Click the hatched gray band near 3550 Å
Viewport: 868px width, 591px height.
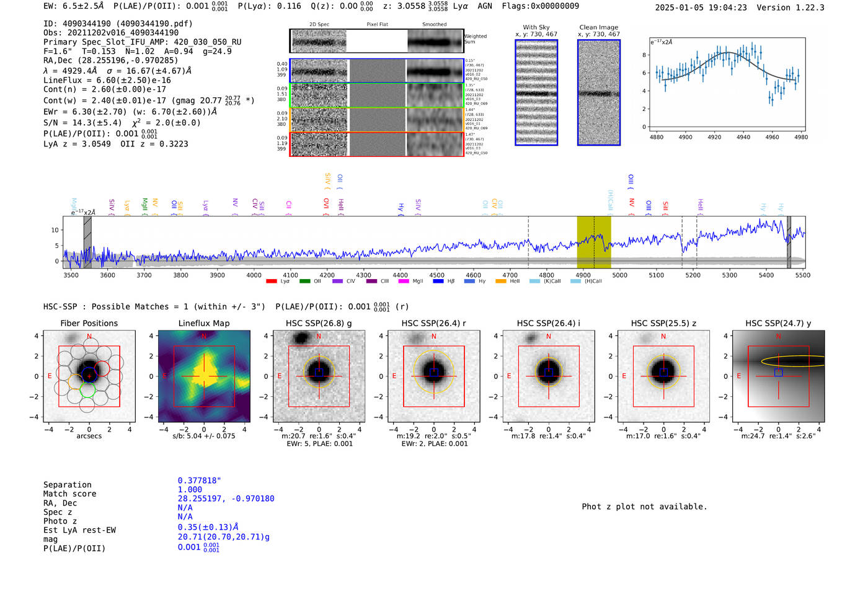(87, 242)
